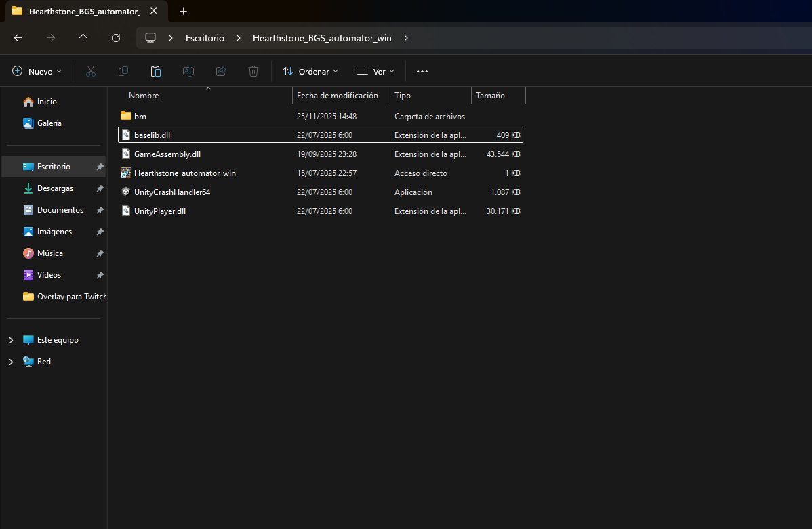Image resolution: width=812 pixels, height=529 pixels.
Task: Click the Paste clipboard icon
Action: [156, 71]
